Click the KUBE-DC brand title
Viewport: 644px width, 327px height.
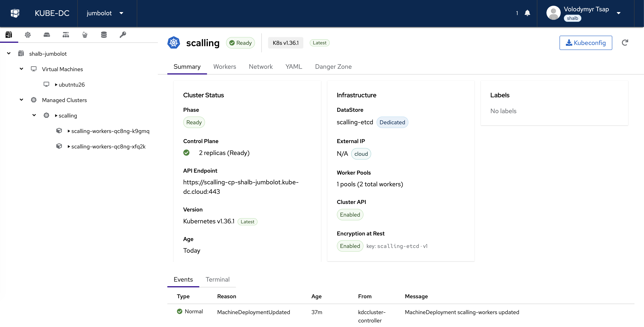pos(52,13)
